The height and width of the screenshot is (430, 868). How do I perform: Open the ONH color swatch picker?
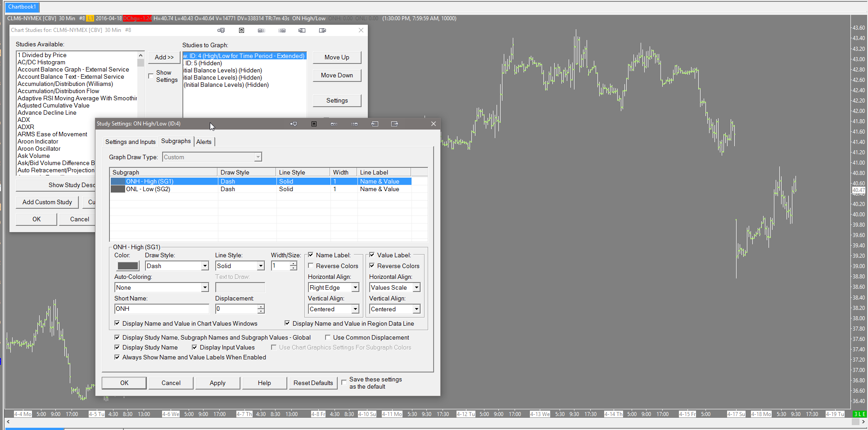coord(128,266)
